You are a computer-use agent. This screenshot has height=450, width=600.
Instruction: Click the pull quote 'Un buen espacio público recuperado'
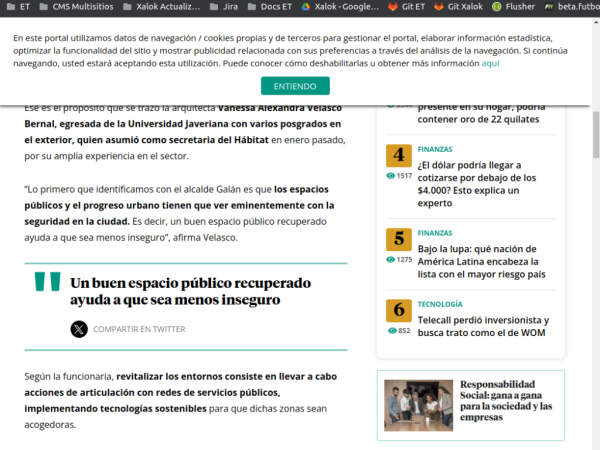190,291
